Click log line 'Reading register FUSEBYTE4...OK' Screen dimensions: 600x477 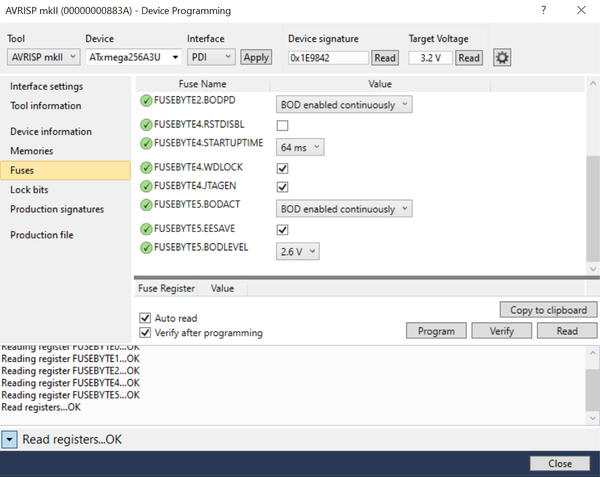click(71, 383)
